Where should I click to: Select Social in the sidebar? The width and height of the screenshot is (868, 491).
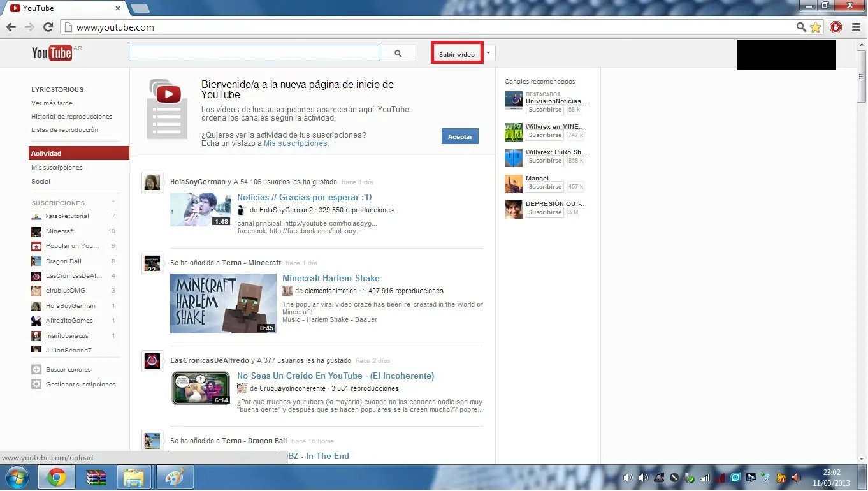(x=41, y=182)
